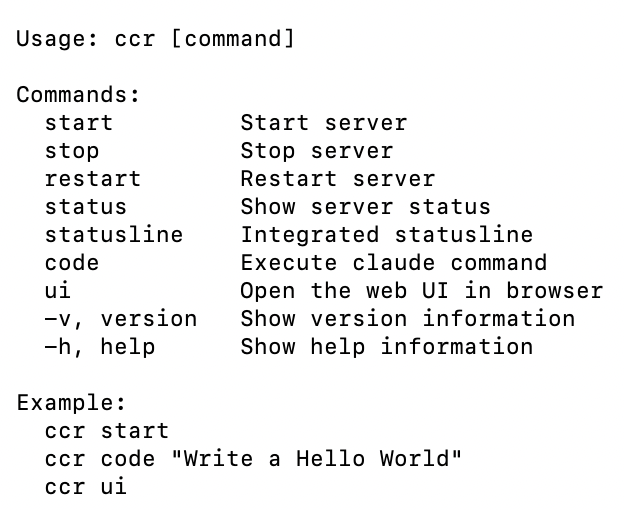Click the 'Usage: ccr [command]' line
Image resolution: width=624 pixels, height=510 pixels.
(155, 39)
